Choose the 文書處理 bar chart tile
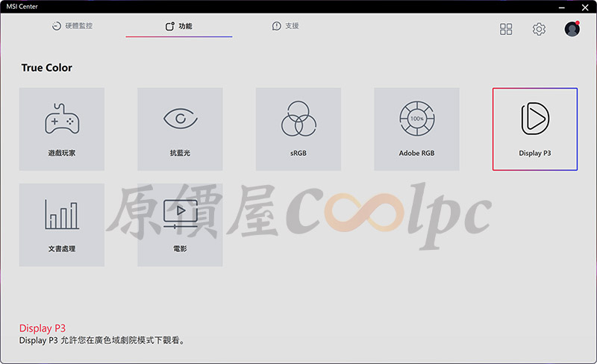This screenshot has height=364, width=597. (x=62, y=225)
